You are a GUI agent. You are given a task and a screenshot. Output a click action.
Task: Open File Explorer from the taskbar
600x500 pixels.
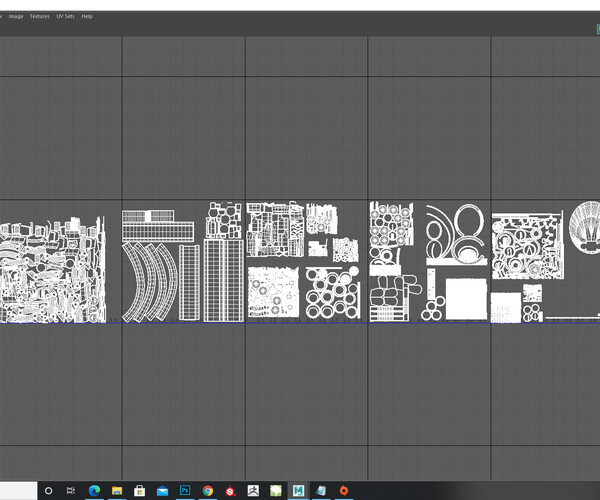[x=117, y=491]
